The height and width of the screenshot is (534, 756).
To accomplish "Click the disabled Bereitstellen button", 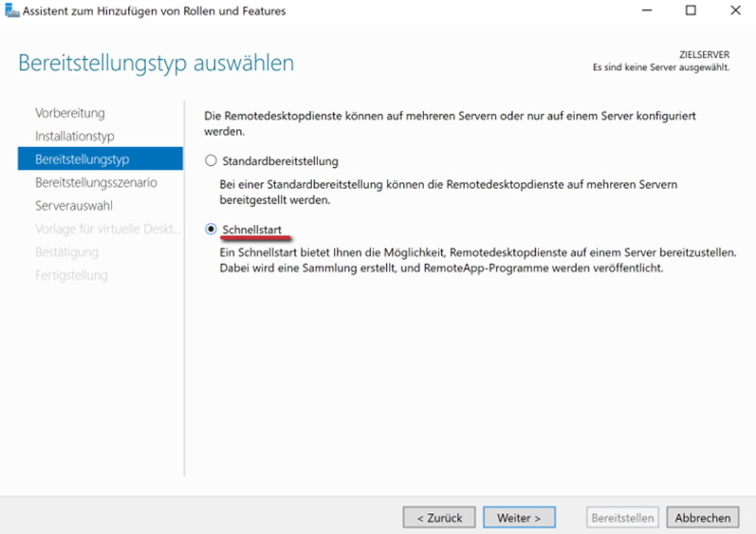I will point(622,518).
